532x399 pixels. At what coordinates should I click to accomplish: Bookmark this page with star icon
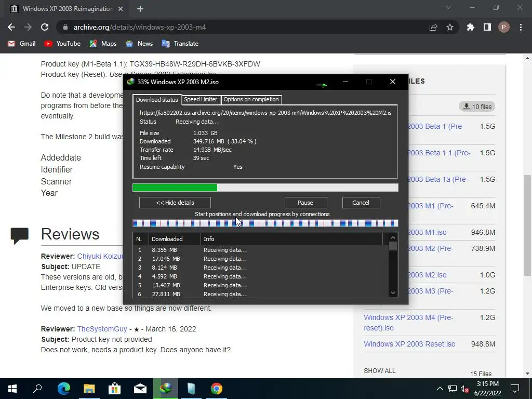pyautogui.click(x=450, y=27)
